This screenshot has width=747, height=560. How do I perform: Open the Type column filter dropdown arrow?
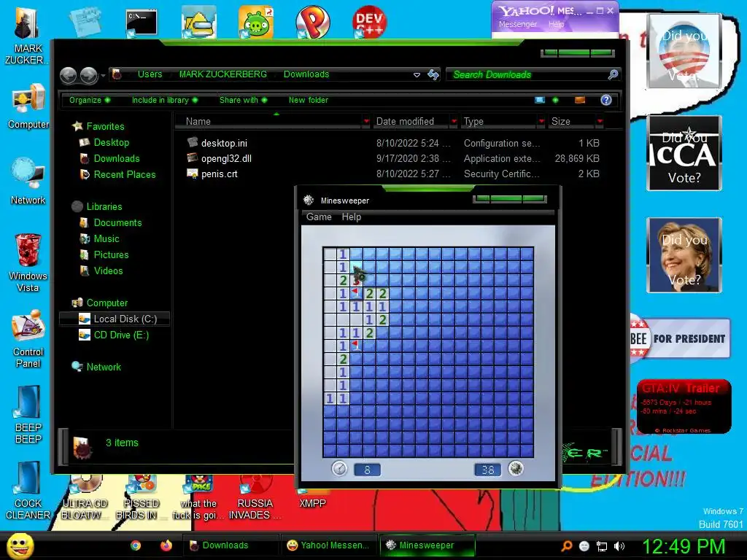(x=541, y=122)
